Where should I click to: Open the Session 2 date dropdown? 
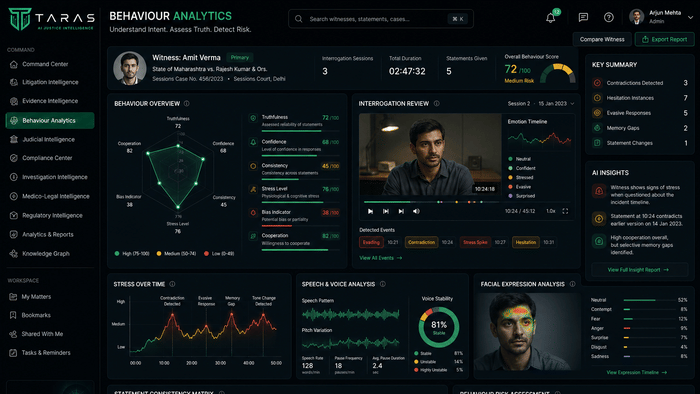(541, 104)
